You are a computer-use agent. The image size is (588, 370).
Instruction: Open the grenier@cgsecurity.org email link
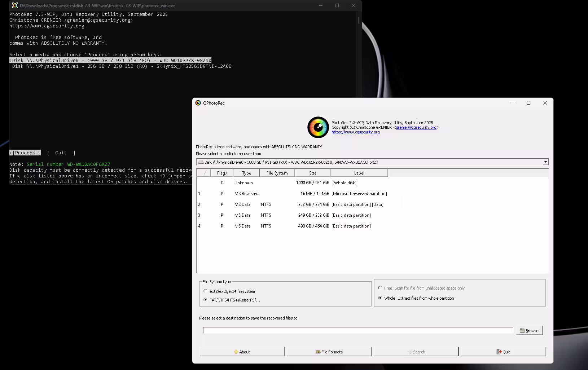(416, 127)
